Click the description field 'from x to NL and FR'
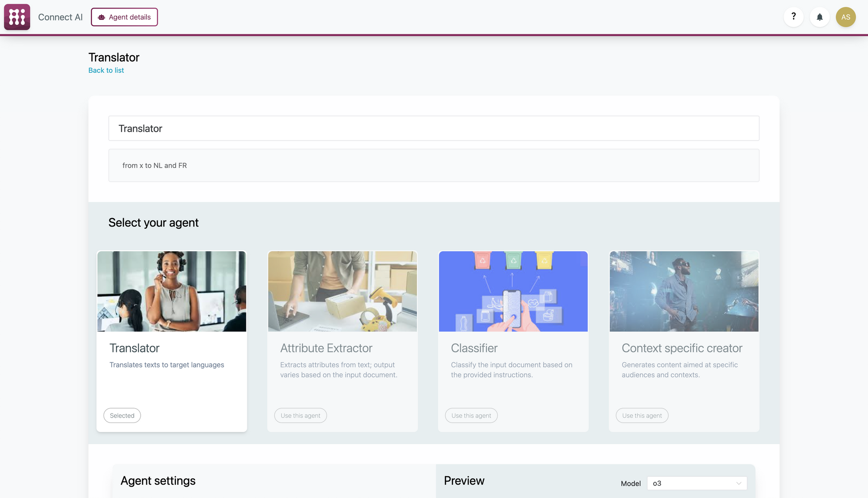Viewport: 868px width, 498px height. (434, 165)
